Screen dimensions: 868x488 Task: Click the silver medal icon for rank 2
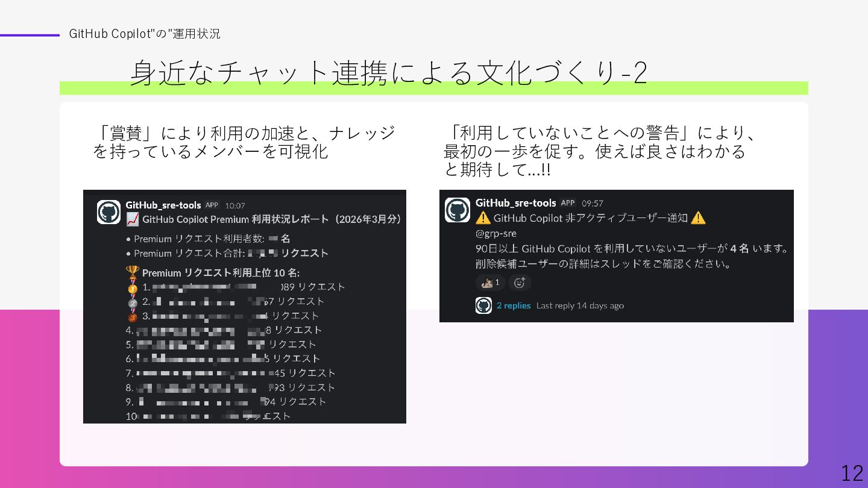point(133,302)
